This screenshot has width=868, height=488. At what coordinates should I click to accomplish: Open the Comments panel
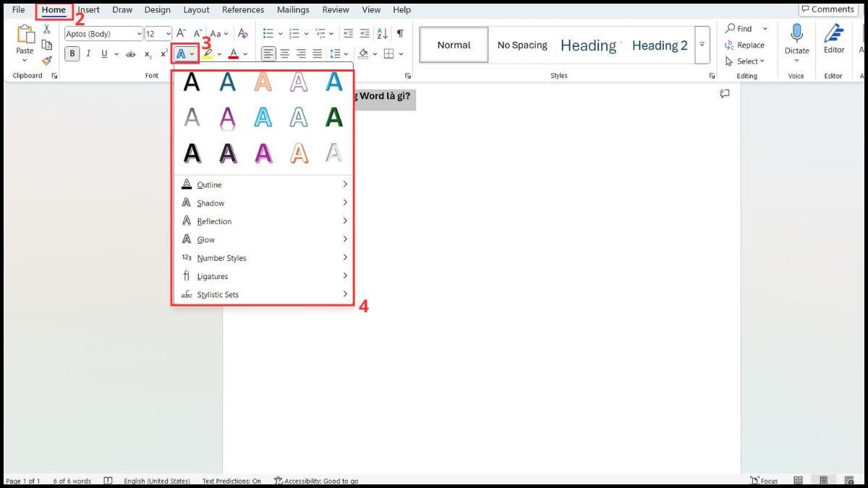pos(827,9)
